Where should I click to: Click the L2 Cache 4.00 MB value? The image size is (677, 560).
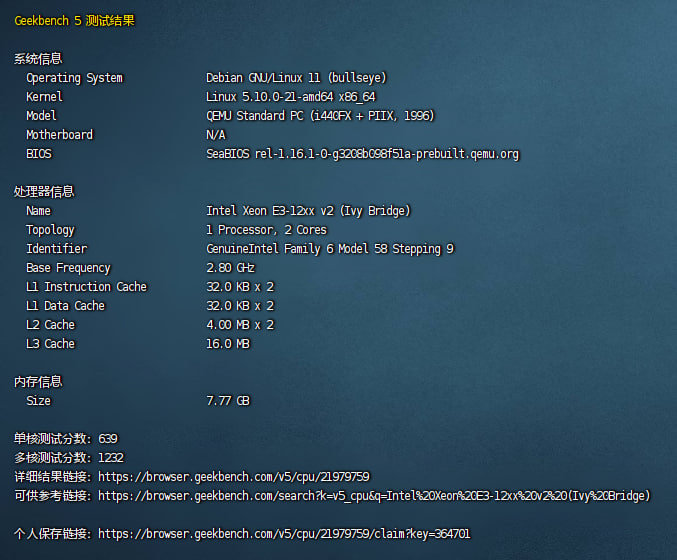pos(239,325)
